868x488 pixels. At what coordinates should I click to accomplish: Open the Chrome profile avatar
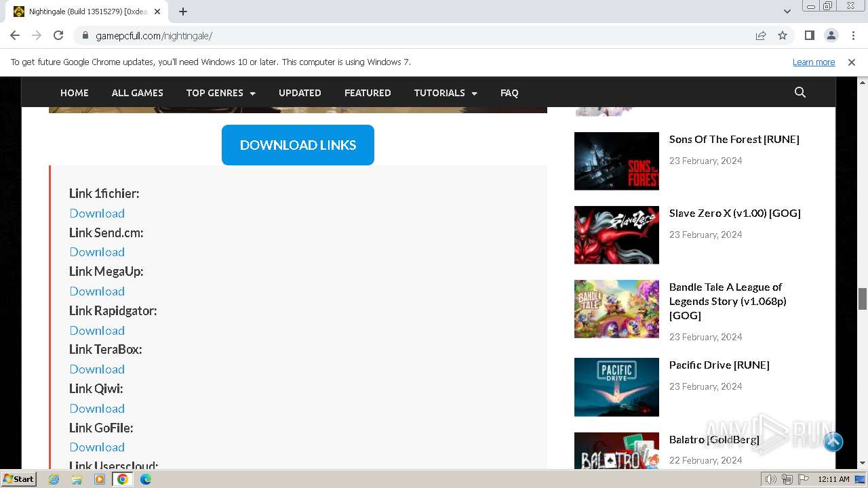[831, 36]
